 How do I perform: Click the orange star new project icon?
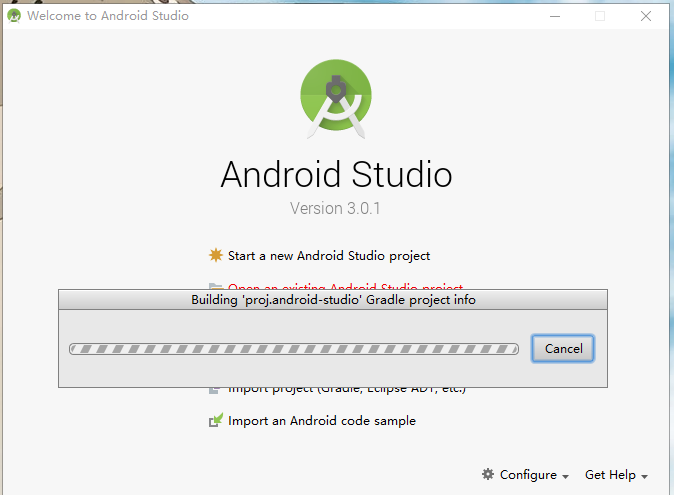[216, 255]
